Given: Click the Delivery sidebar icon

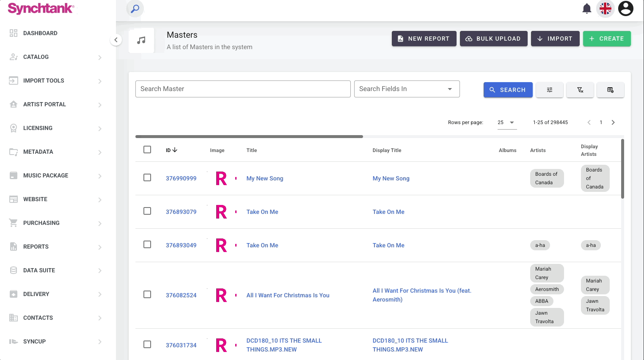Looking at the screenshot, I should point(14,294).
